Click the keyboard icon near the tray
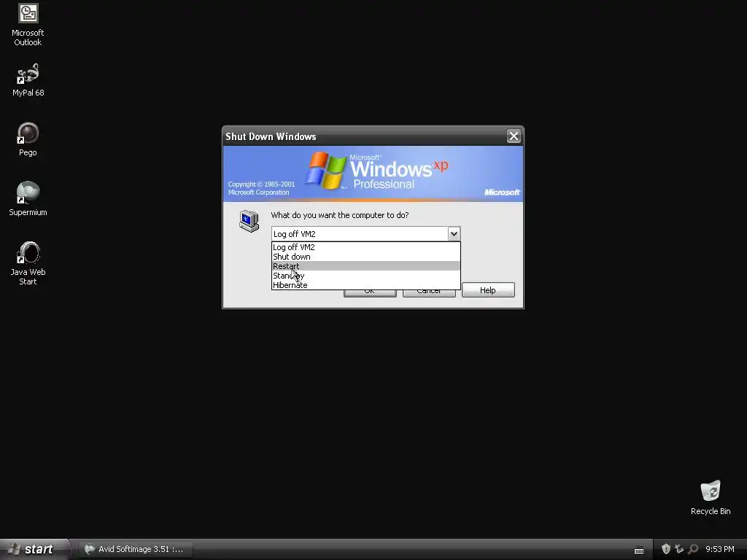This screenshot has width=747, height=560. click(x=639, y=551)
